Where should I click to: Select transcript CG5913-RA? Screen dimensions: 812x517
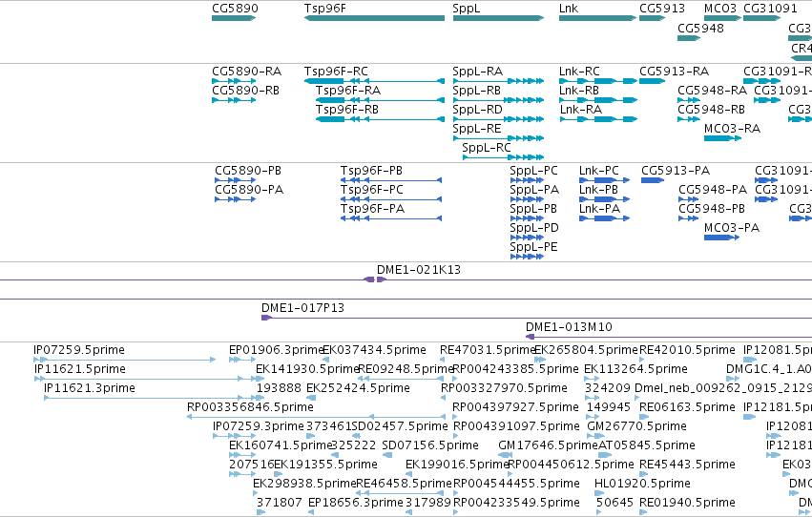(652, 81)
